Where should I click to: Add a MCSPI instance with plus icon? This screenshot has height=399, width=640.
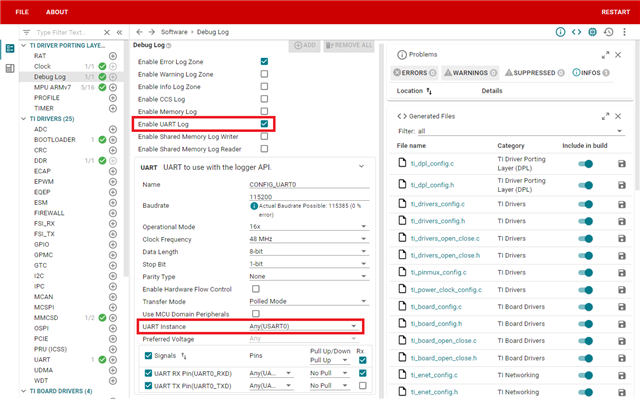[113, 308]
